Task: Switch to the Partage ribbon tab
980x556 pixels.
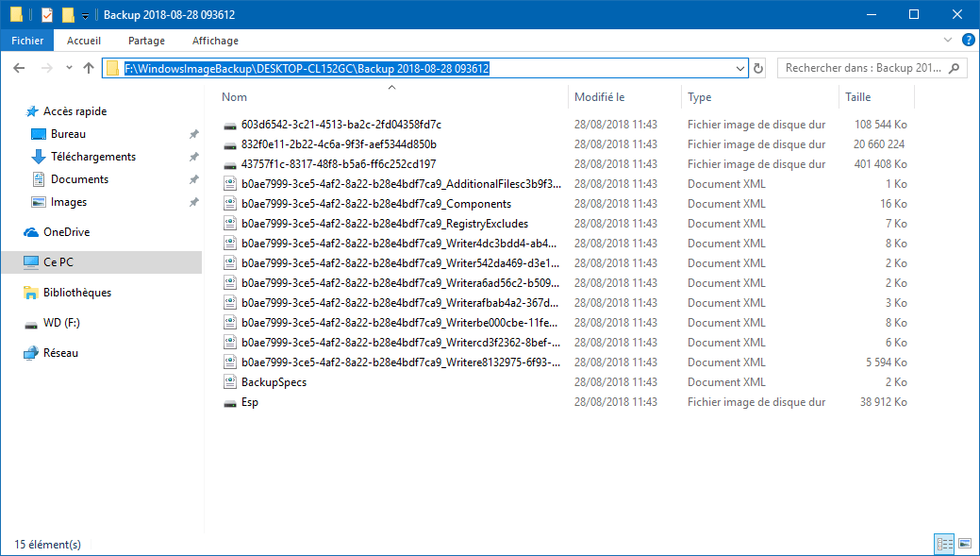Action: (146, 41)
